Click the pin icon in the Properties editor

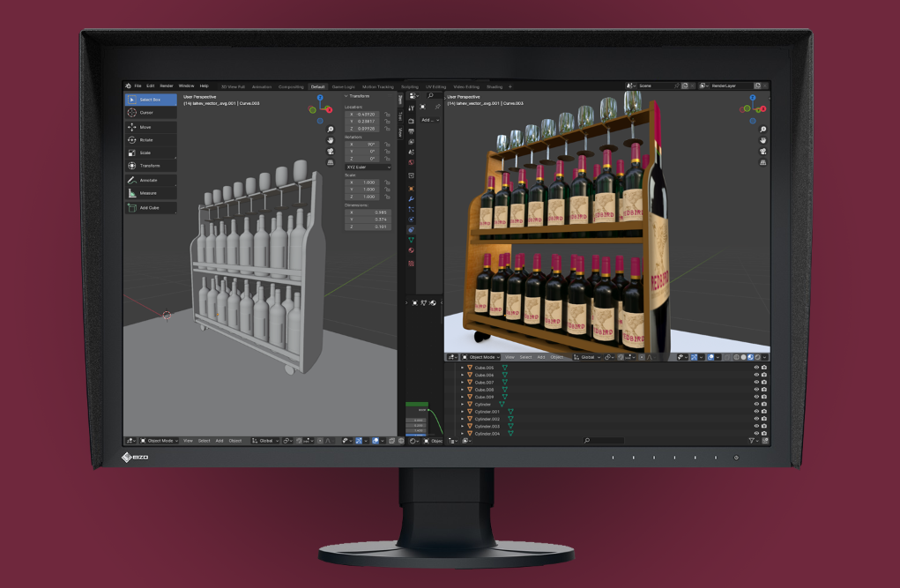point(437,107)
